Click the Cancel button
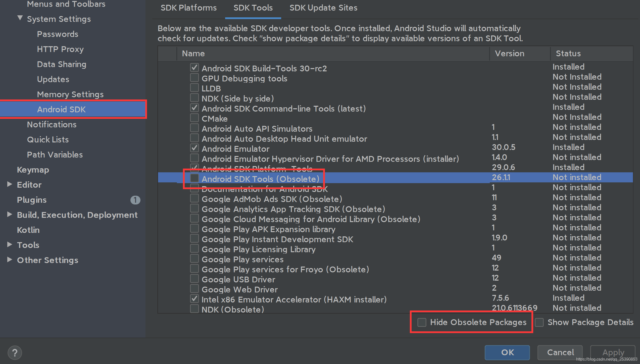The height and width of the screenshot is (364, 640). (560, 352)
